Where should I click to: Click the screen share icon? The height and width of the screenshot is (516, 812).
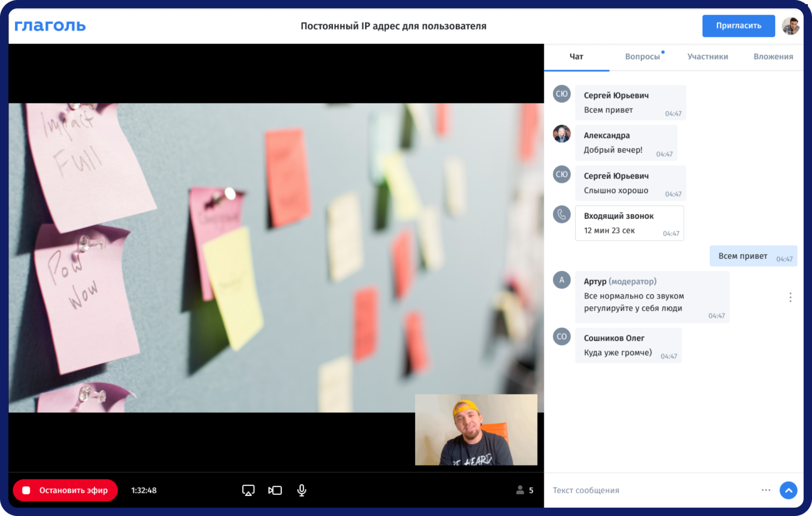(248, 490)
